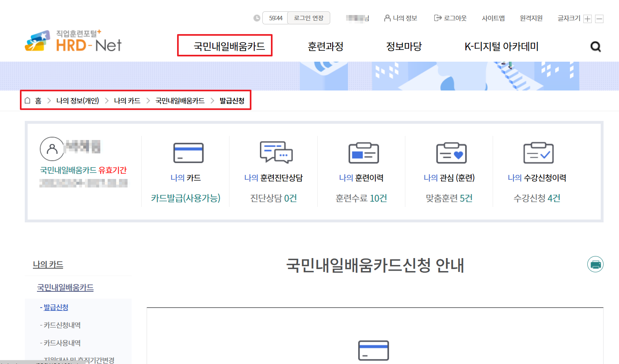Click 훈련수료 10건 count
Image resolution: width=619 pixels, height=364 pixels.
361,198
